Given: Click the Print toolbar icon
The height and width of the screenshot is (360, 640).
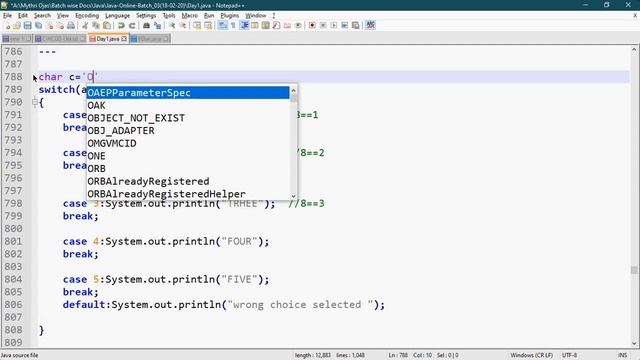Looking at the screenshot, I should coord(71,25).
